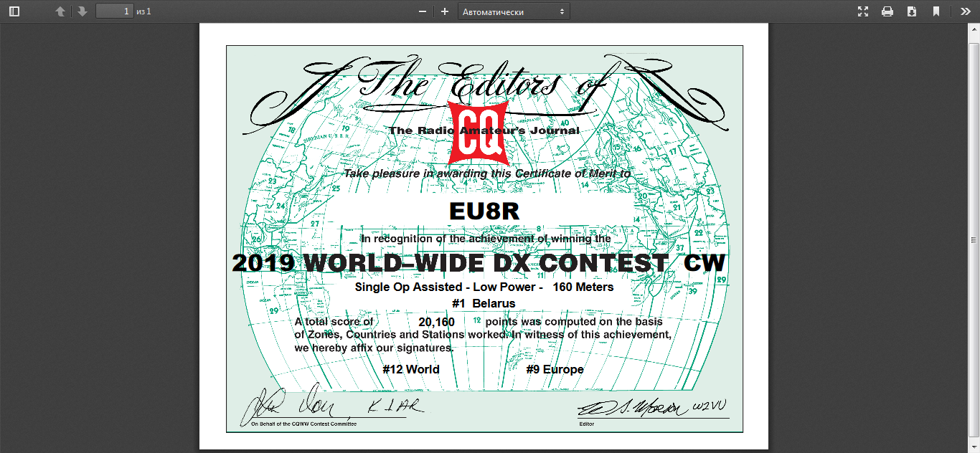The width and height of the screenshot is (980, 453).
Task: Go to the previous page
Action: tap(60, 11)
